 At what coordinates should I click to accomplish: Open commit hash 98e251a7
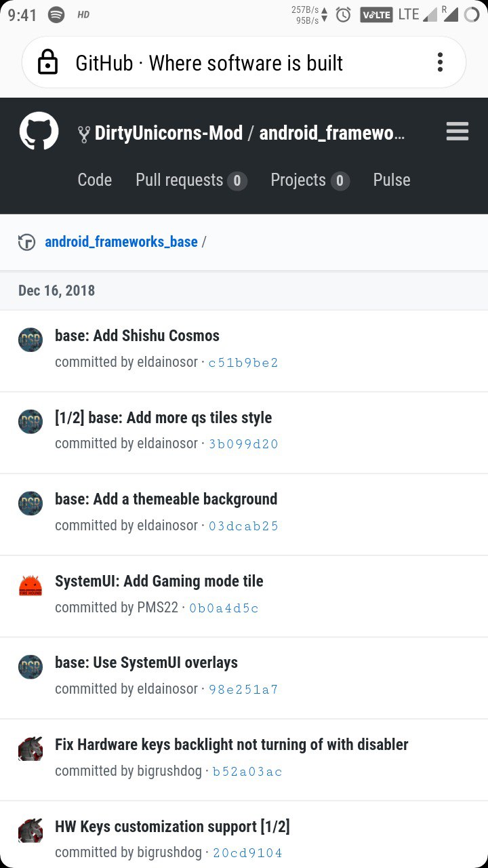(x=243, y=690)
